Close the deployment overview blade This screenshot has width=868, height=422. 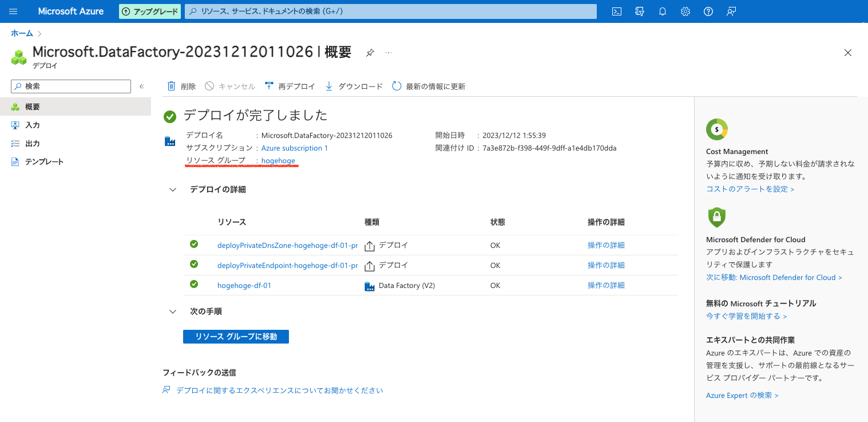(x=848, y=53)
